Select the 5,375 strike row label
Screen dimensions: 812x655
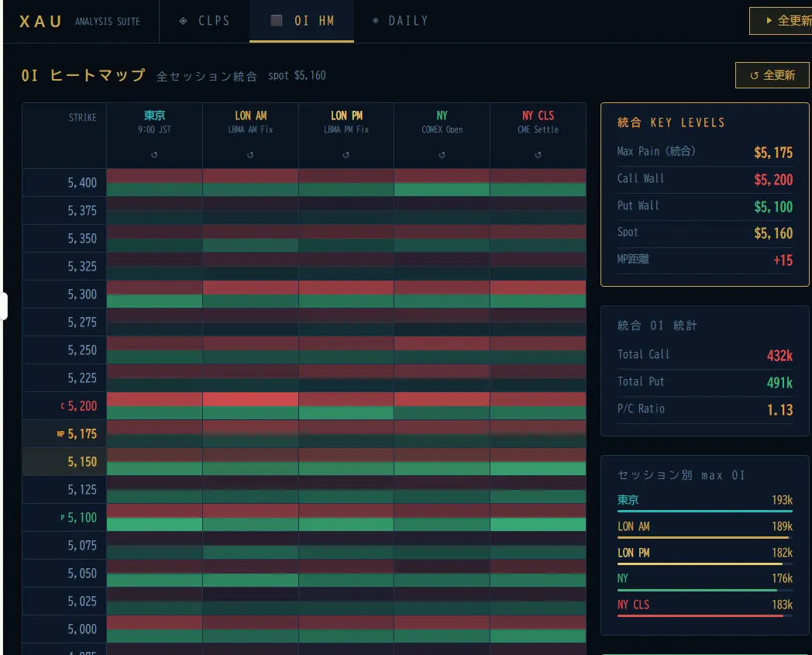pyautogui.click(x=82, y=210)
